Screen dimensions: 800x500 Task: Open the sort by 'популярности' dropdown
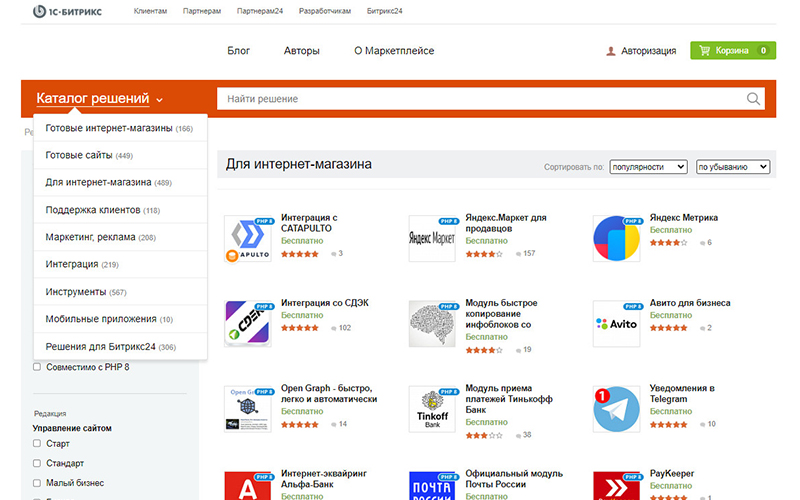(648, 167)
